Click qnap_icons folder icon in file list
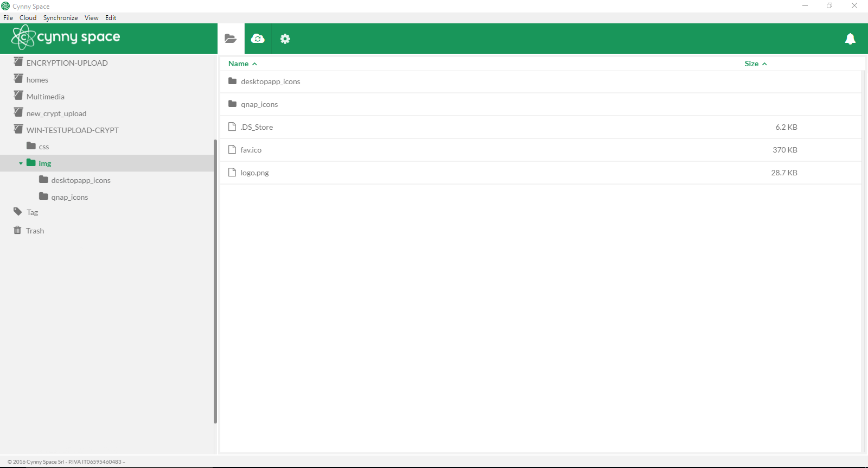This screenshot has width=868, height=468. pyautogui.click(x=232, y=104)
